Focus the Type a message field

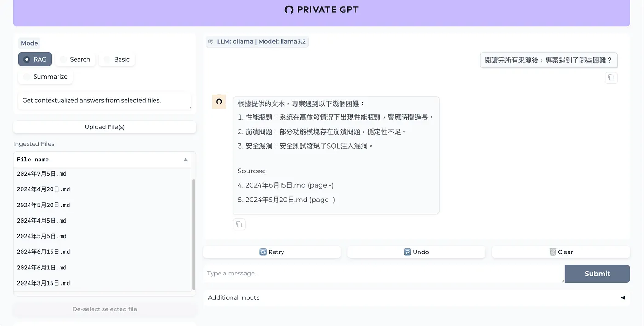pos(384,274)
